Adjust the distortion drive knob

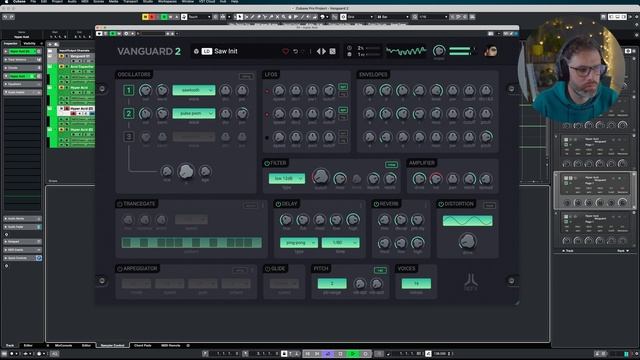click(x=467, y=242)
